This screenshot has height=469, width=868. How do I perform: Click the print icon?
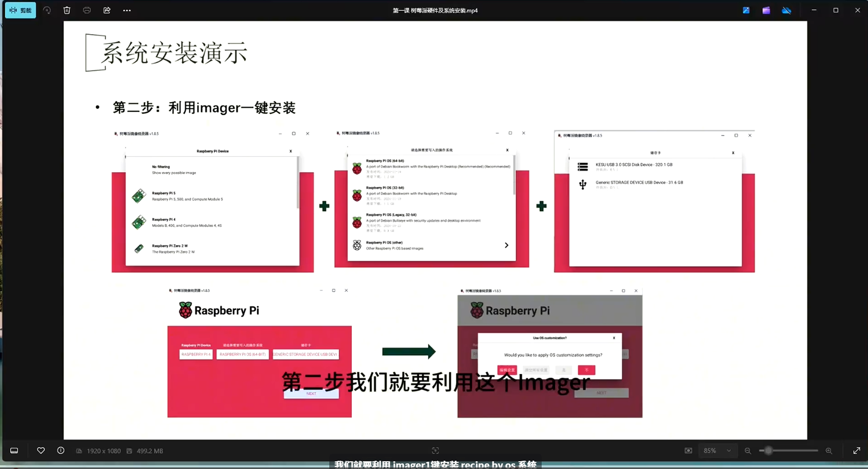(87, 10)
